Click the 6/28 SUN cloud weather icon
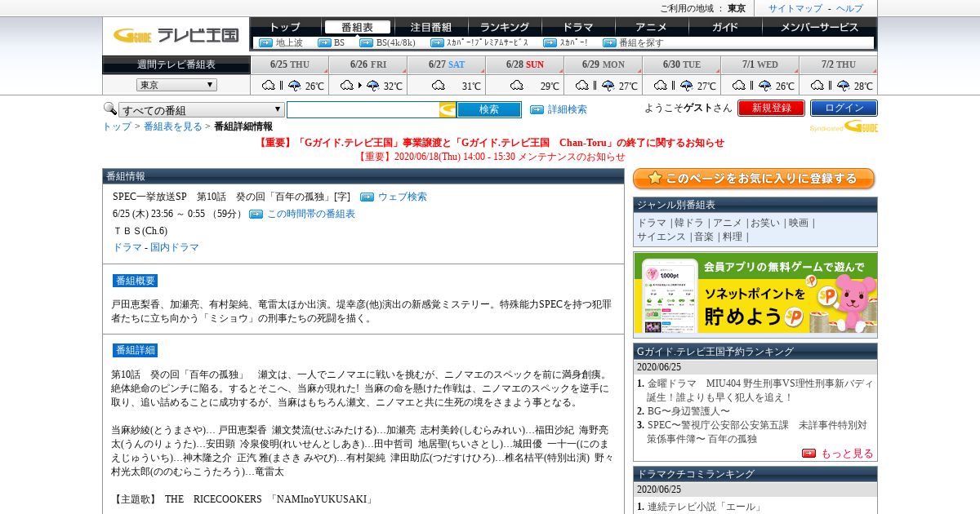This screenshot has width=980, height=514. (x=517, y=86)
